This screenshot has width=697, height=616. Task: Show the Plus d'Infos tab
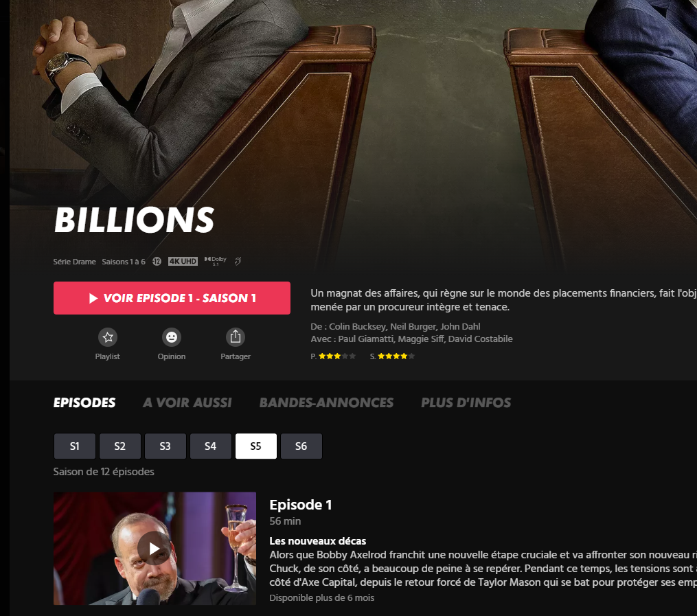tap(466, 402)
